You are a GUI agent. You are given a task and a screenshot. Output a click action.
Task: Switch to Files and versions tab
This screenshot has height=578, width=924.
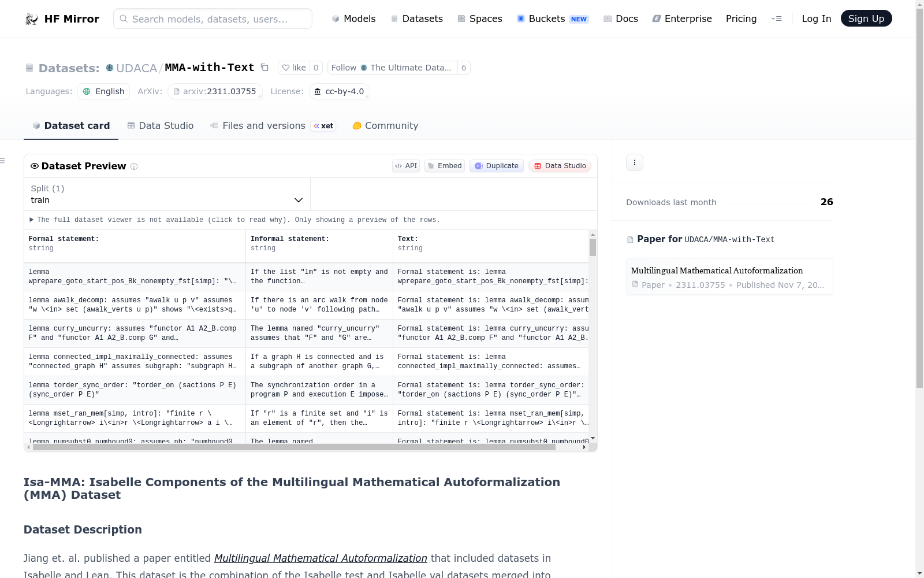point(273,126)
